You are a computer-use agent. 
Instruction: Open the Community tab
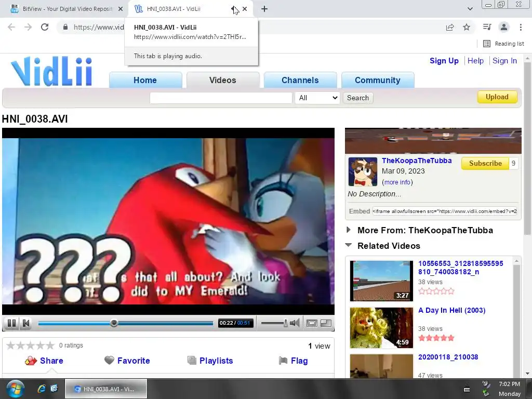(x=378, y=80)
